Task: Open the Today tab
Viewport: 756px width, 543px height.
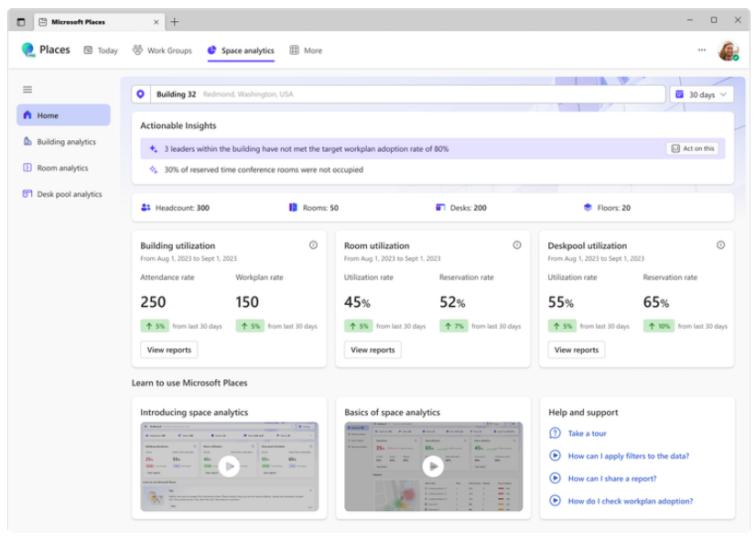Action: coord(101,50)
